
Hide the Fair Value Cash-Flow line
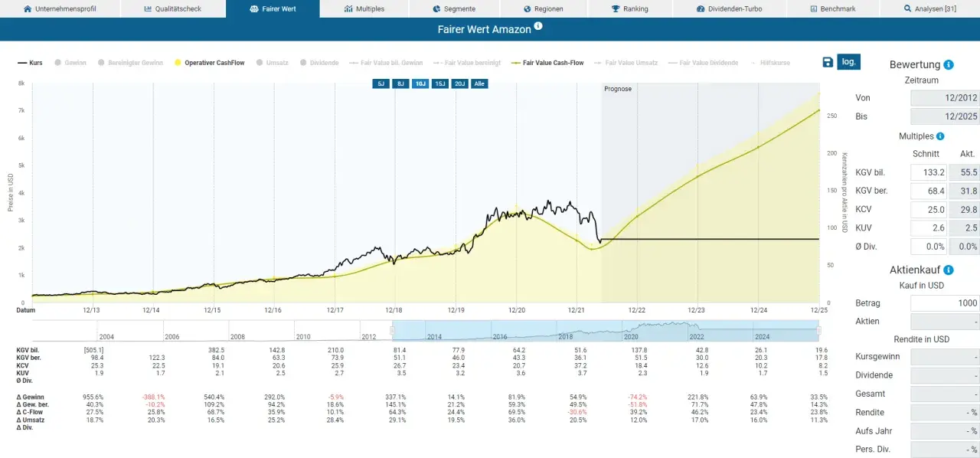point(547,63)
